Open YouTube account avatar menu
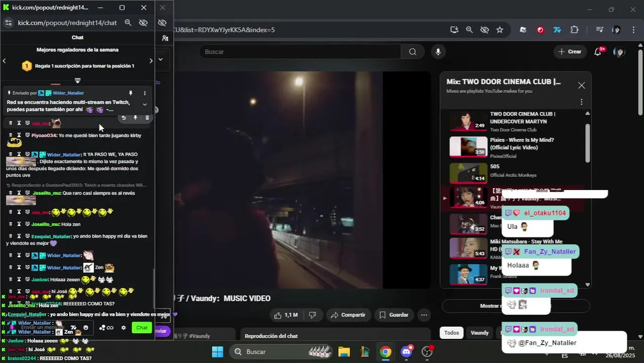Image resolution: width=644 pixels, height=363 pixels. (619, 51)
